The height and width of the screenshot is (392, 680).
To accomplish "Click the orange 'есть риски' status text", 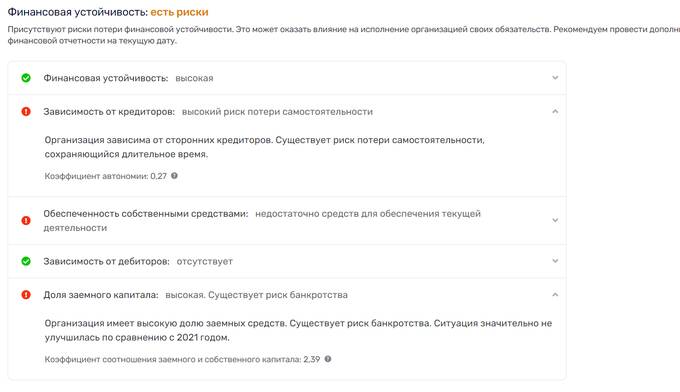I will tap(179, 12).
